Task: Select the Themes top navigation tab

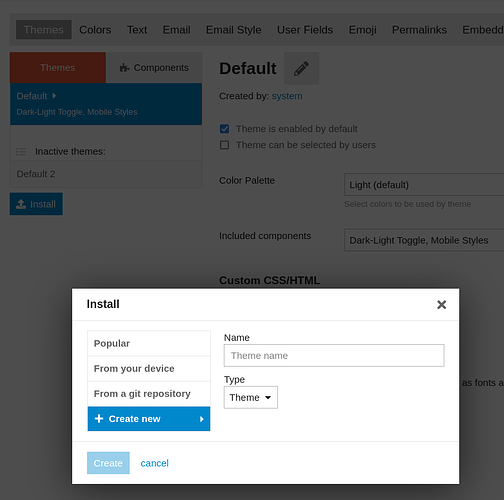Action: click(44, 30)
